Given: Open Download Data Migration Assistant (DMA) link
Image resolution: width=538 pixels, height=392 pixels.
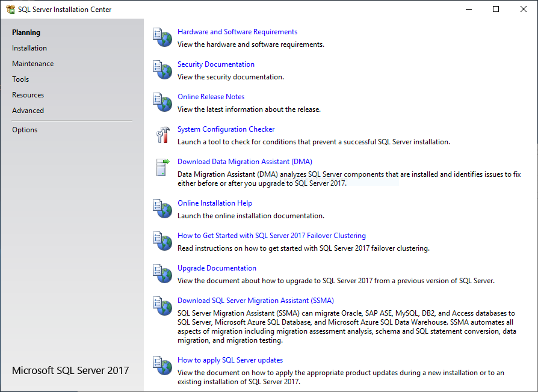Looking at the screenshot, I should 245,162.
